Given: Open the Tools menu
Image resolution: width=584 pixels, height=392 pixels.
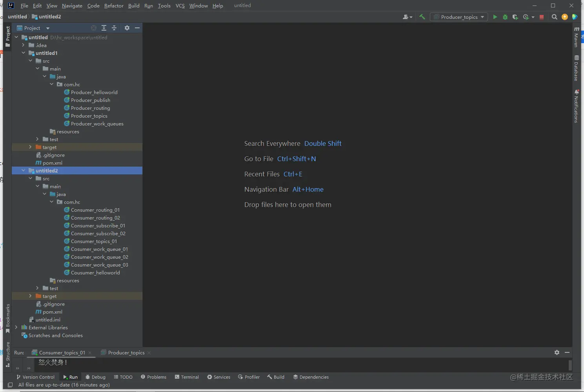Looking at the screenshot, I should point(164,5).
